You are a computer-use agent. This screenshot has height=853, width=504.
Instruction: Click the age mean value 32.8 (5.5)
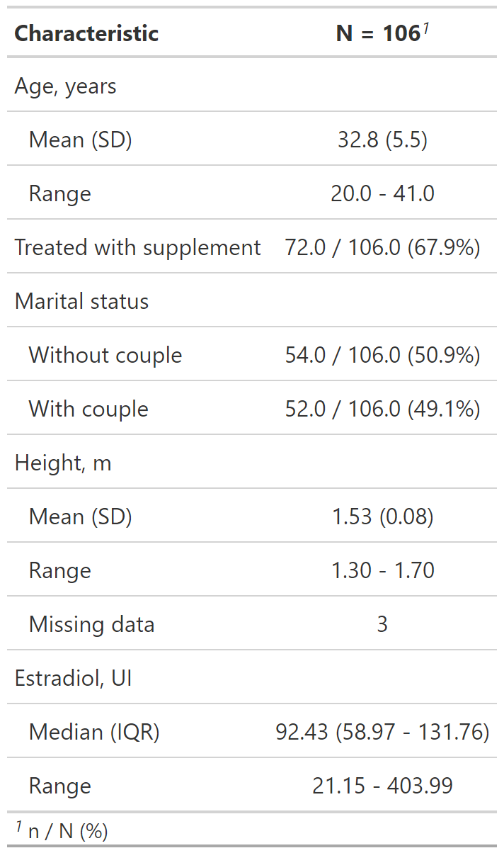(382, 140)
